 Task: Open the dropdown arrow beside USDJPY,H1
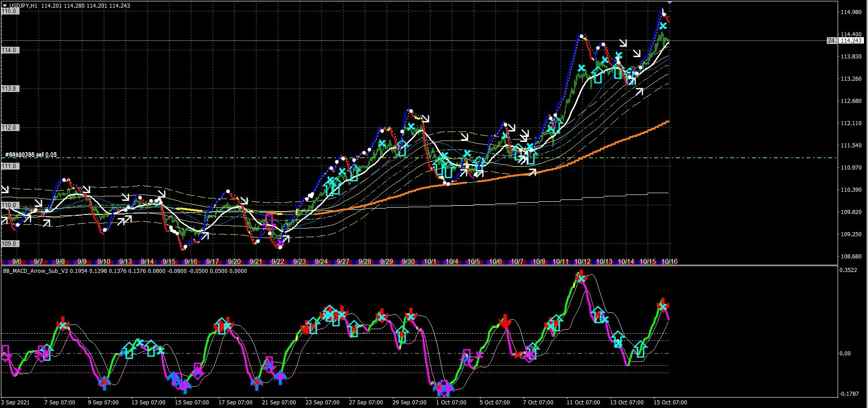[x=5, y=6]
